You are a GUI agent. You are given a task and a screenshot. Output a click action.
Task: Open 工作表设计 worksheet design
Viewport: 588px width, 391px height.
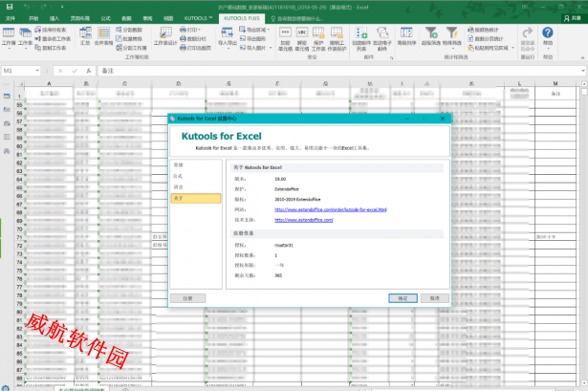(x=165, y=36)
